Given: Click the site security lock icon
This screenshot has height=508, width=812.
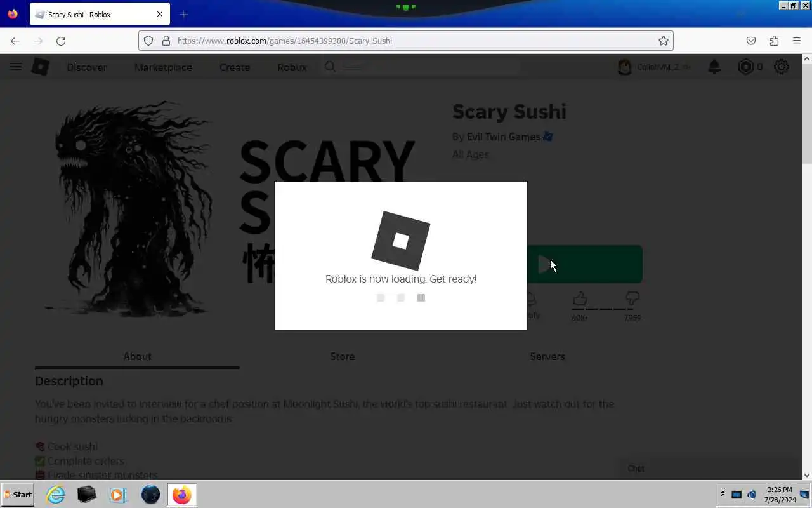Looking at the screenshot, I should click(166, 41).
